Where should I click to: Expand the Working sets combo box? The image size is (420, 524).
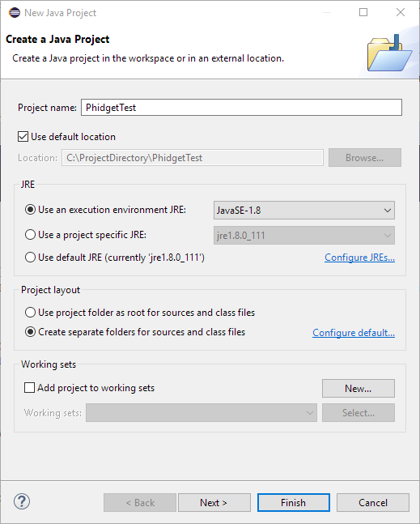click(x=202, y=413)
